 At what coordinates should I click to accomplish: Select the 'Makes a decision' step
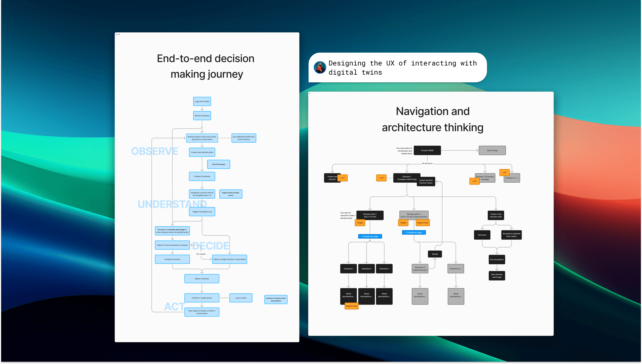202,279
